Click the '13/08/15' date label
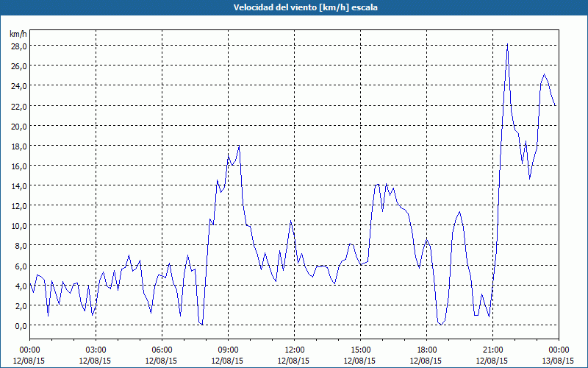The width and height of the screenshot is (588, 368). (558, 361)
